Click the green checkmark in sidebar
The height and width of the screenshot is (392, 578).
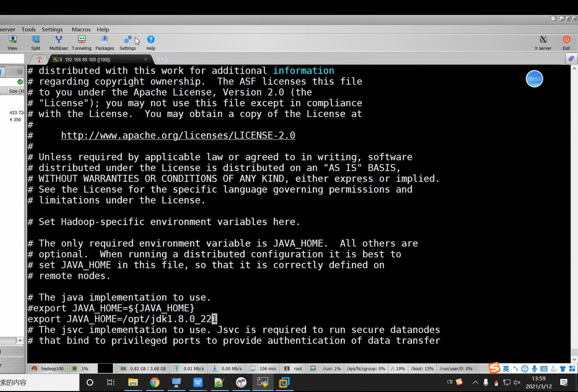(x=20, y=82)
